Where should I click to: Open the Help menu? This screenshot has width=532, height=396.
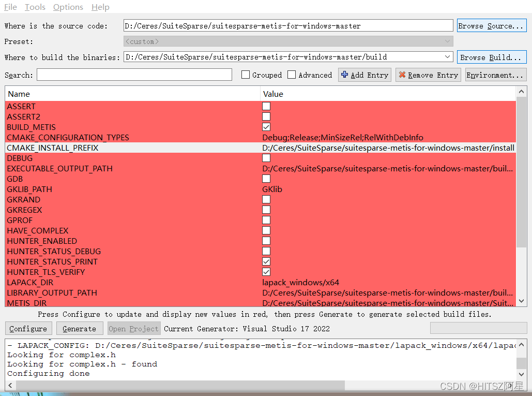(100, 7)
